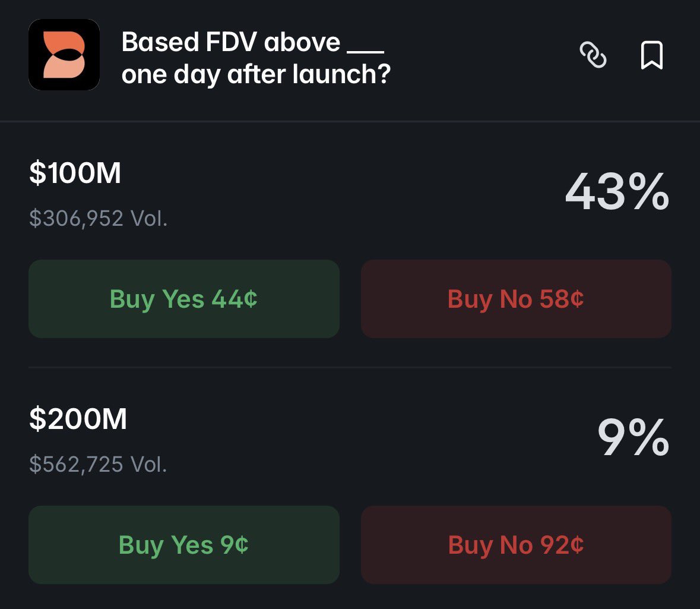Click the divider line below the header
Screen dimensions: 700x609
[x=350, y=121]
